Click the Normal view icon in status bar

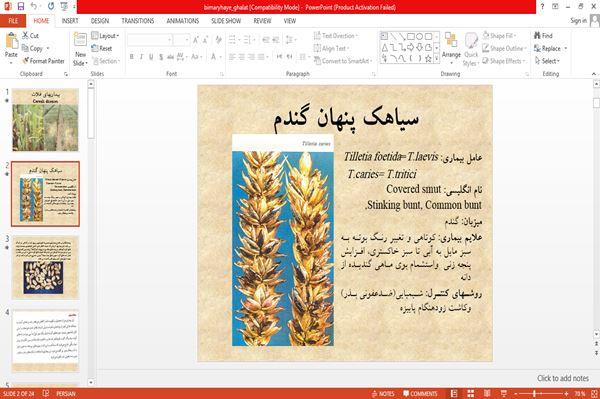coord(454,394)
